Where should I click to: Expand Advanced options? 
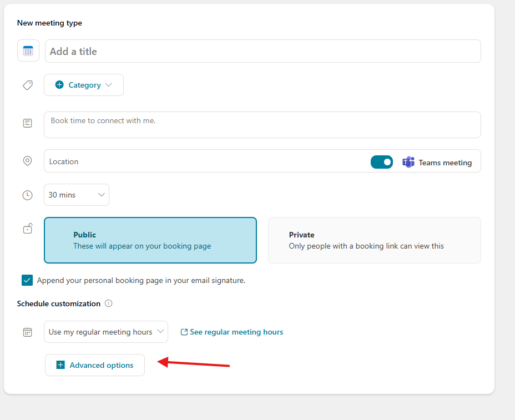pyautogui.click(x=95, y=365)
